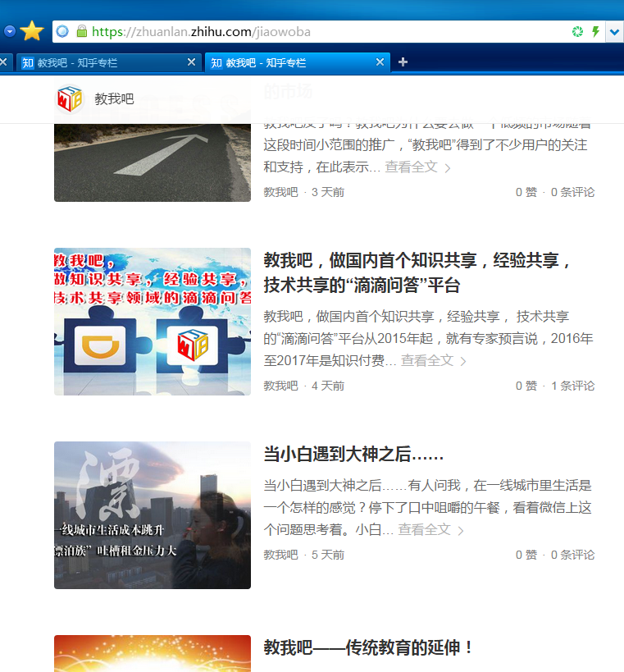
Task: Click the green refresh spinner icon
Action: pos(577,31)
